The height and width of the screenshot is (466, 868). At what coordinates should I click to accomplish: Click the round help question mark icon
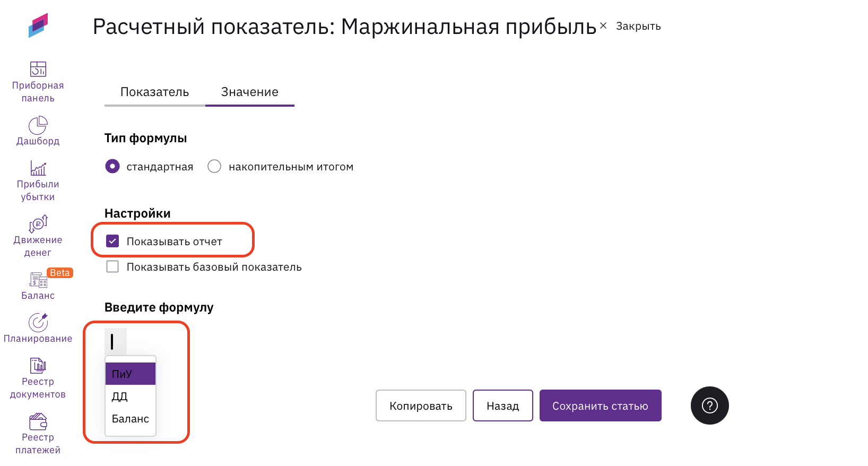pos(709,405)
